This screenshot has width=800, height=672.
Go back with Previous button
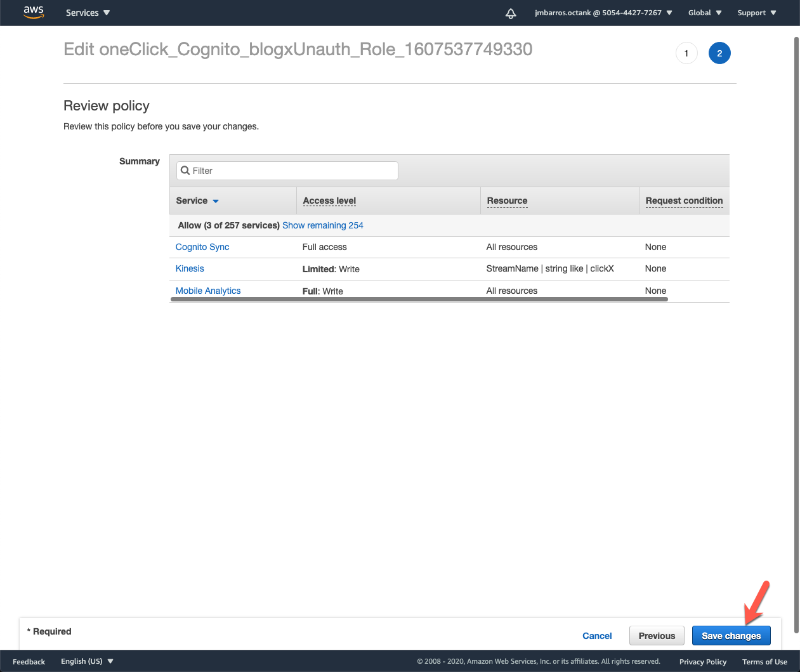point(657,636)
